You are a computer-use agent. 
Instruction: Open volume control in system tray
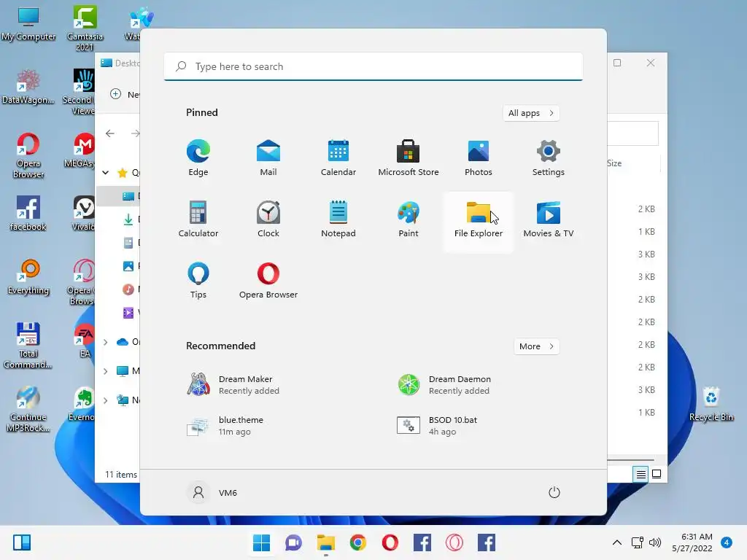click(x=655, y=542)
